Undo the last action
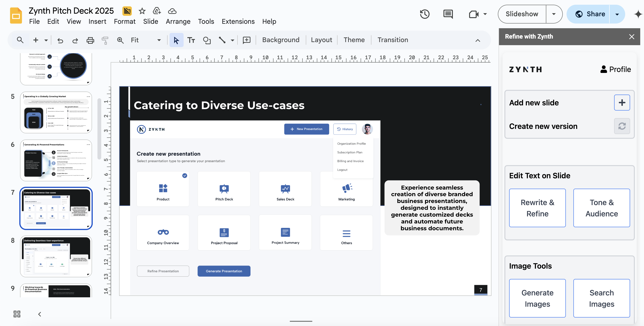 (x=60, y=40)
